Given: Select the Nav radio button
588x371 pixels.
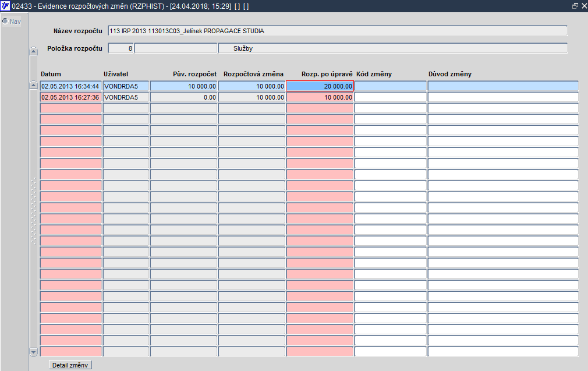Looking at the screenshot, I should [5, 21].
